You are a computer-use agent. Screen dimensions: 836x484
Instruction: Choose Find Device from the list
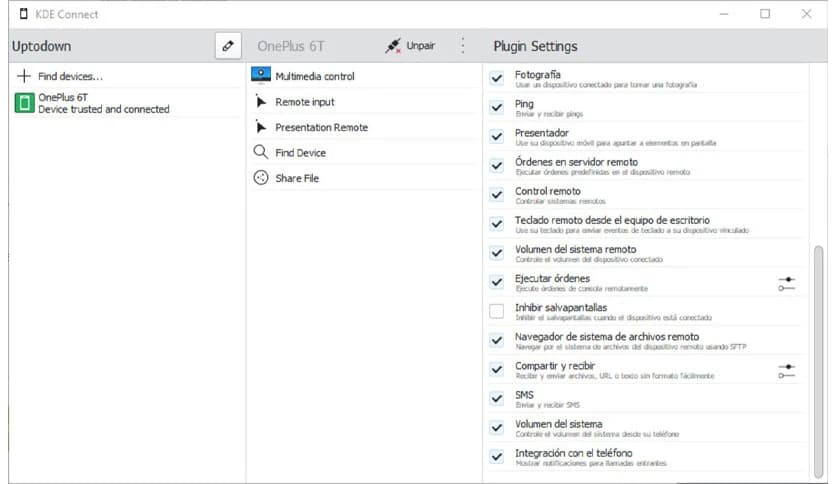(x=365, y=153)
